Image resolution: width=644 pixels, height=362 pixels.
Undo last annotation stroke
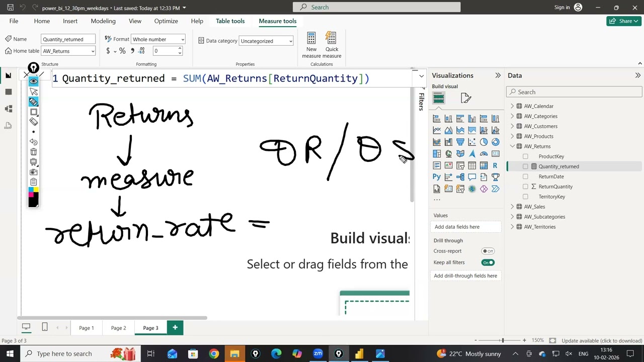click(x=33, y=142)
